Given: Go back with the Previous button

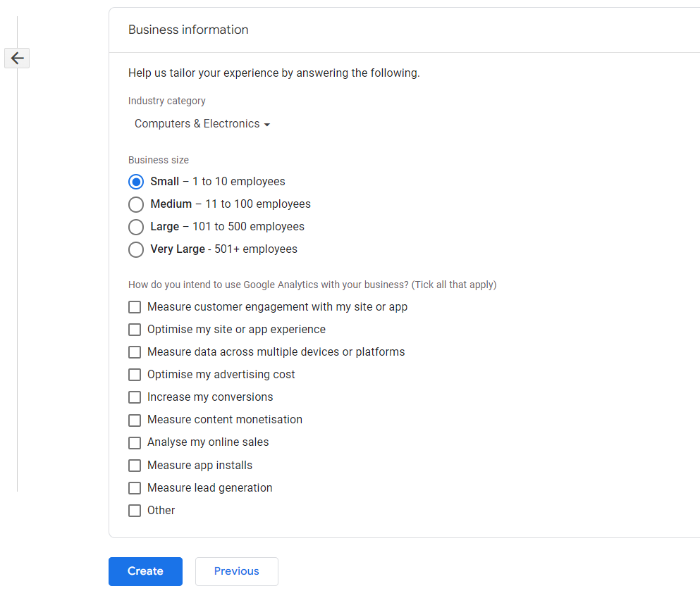Looking at the screenshot, I should click(236, 571).
